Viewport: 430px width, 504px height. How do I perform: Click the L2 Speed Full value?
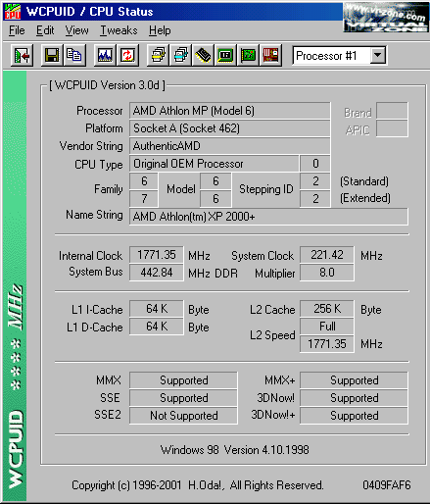327,327
